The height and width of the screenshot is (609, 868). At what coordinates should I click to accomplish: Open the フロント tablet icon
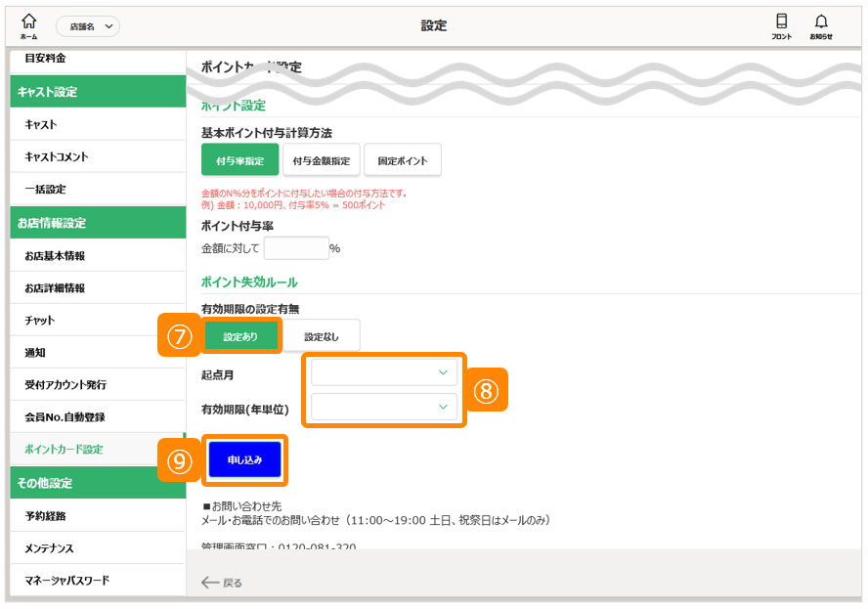(781, 25)
